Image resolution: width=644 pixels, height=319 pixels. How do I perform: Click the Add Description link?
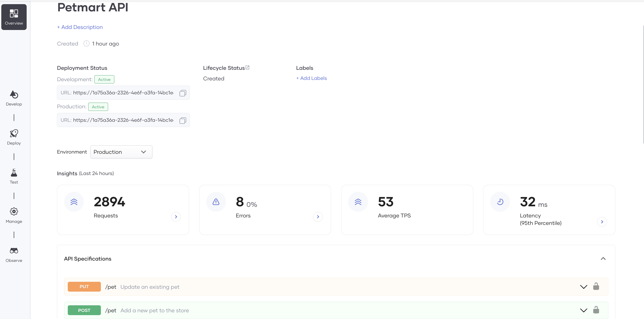[80, 27]
